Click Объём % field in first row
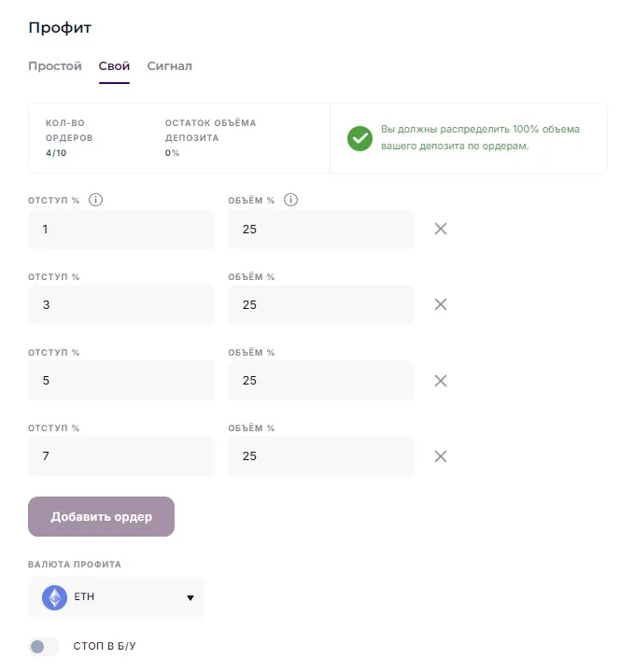Image resolution: width=634 pixels, height=672 pixels. coord(320,229)
